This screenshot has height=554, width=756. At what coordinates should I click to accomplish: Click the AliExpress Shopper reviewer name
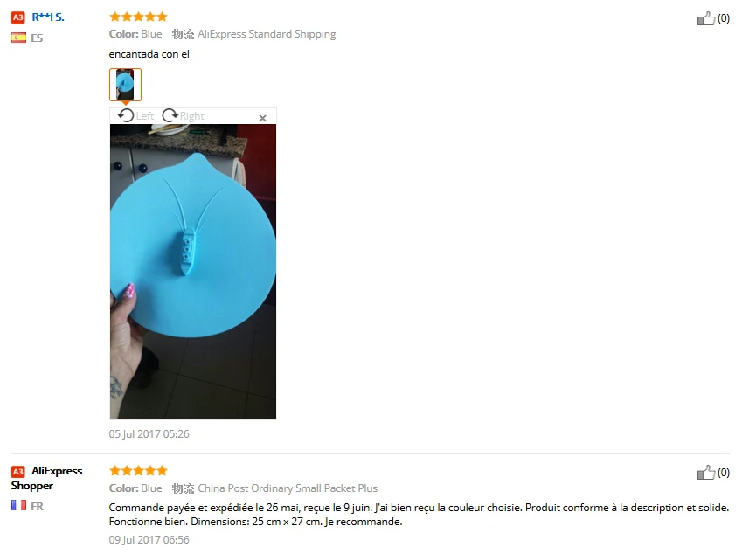pos(46,478)
